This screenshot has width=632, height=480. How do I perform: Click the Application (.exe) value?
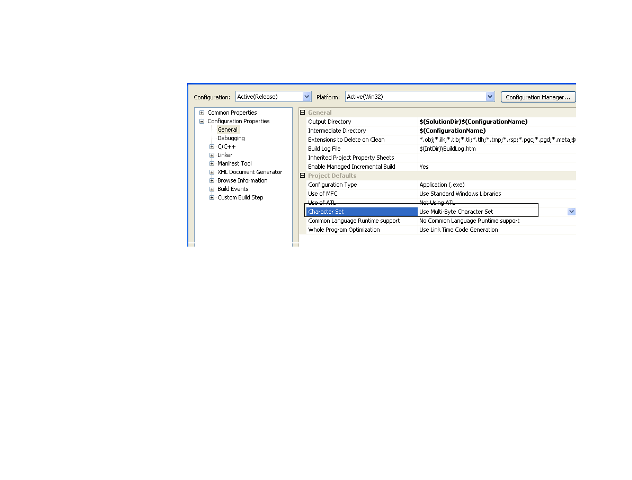pyautogui.click(x=442, y=185)
